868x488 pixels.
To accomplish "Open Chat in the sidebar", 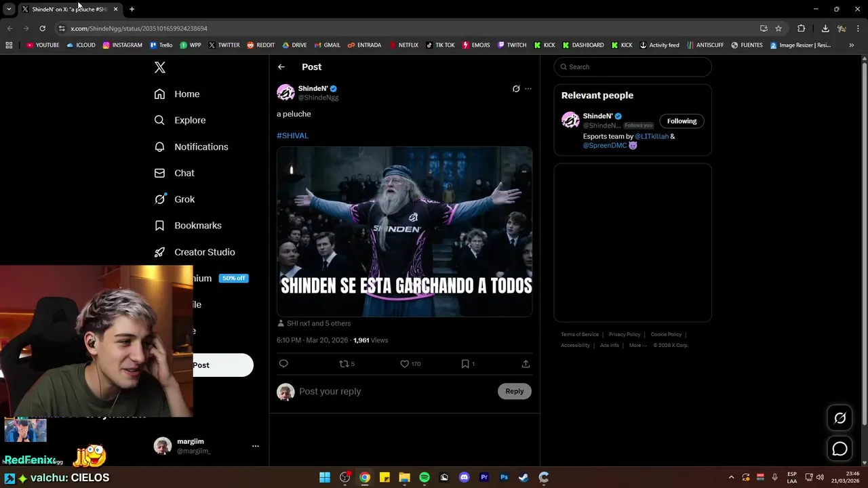I will pyautogui.click(x=174, y=173).
